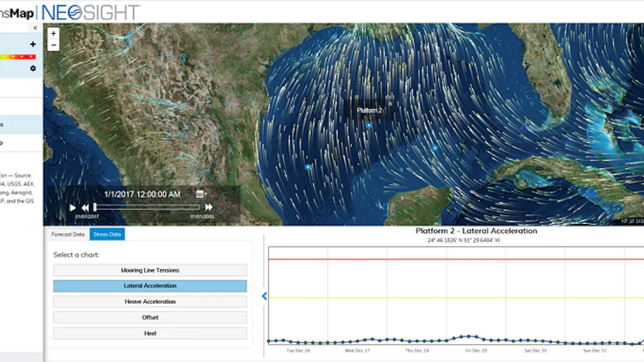Choose the Heave Acceleration chart
This screenshot has height=362, width=644.
150,302
